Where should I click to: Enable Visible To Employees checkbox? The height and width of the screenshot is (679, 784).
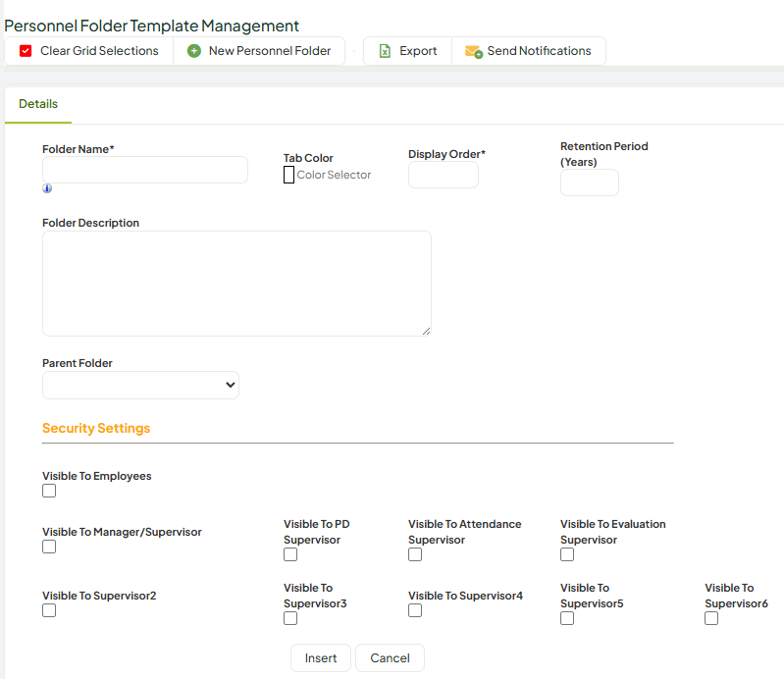(49, 491)
